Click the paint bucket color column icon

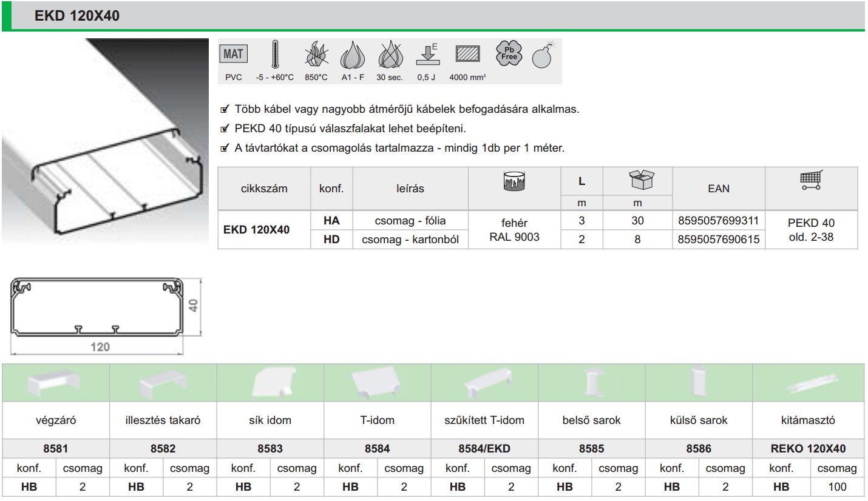click(515, 181)
